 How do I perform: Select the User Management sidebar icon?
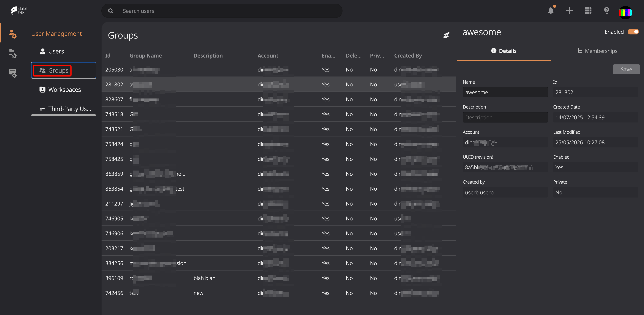(13, 34)
